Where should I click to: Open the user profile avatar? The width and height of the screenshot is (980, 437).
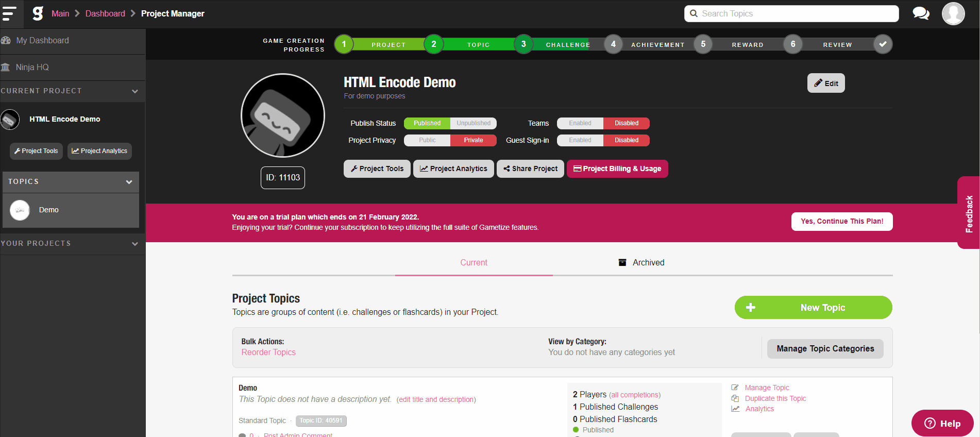(953, 13)
